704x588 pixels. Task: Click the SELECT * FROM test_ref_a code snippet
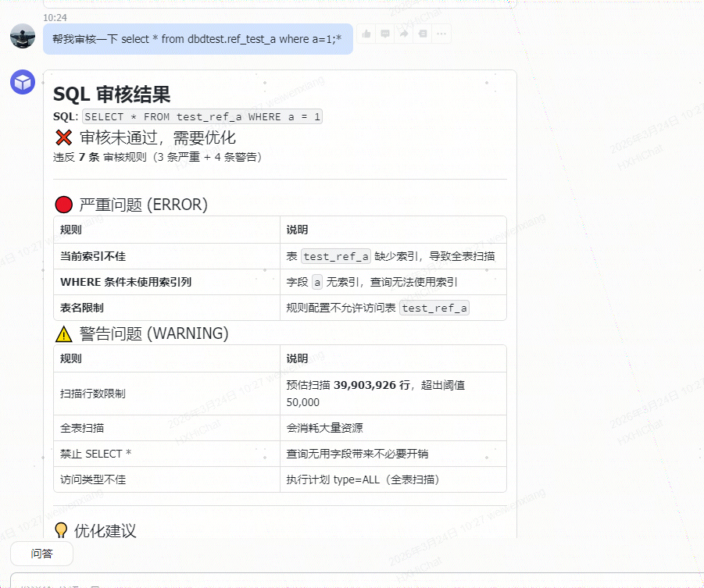pyautogui.click(x=202, y=116)
